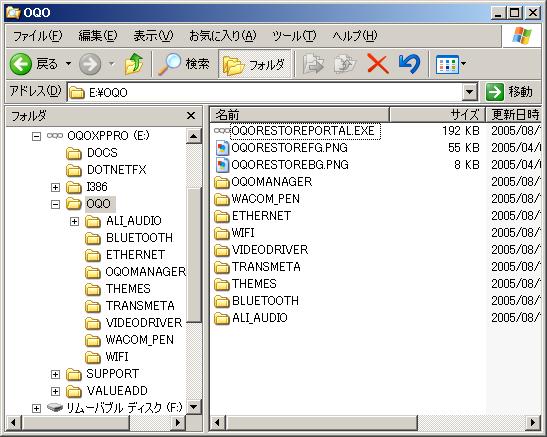Sort by the Name (名前) column header
Viewport: 547px width, 437px height.
tap(299, 114)
